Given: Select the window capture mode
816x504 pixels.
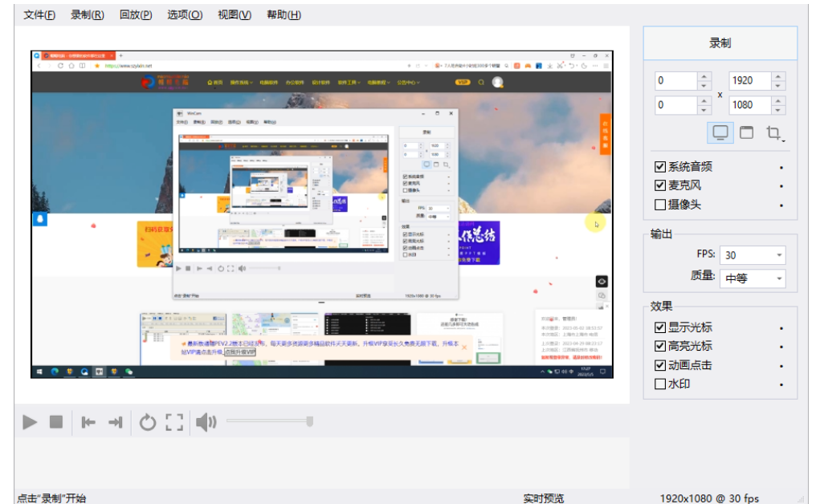Looking at the screenshot, I should (x=746, y=132).
